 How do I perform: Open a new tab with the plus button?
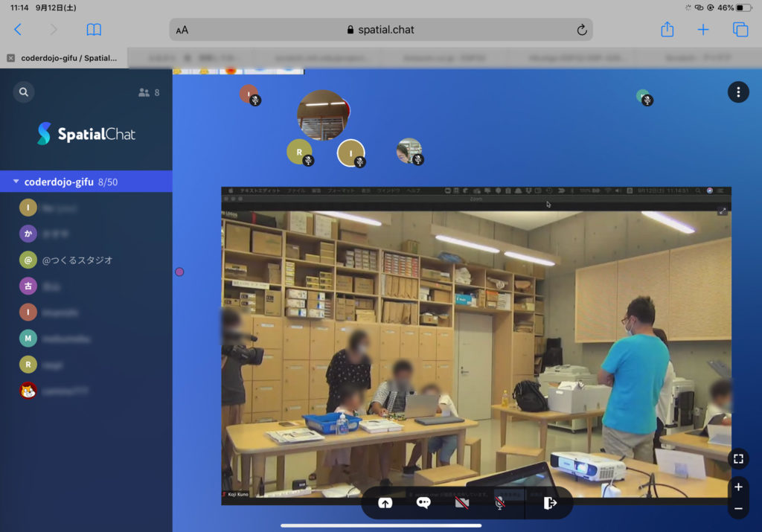(x=702, y=30)
